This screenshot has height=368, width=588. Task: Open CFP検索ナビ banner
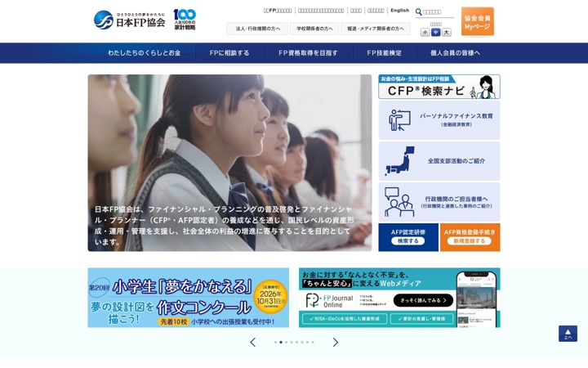coord(439,87)
